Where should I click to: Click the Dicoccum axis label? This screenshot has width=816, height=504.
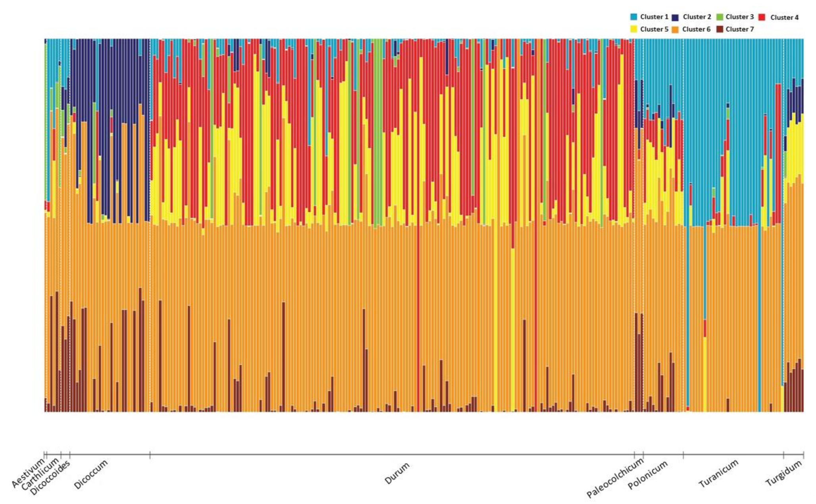click(90, 475)
